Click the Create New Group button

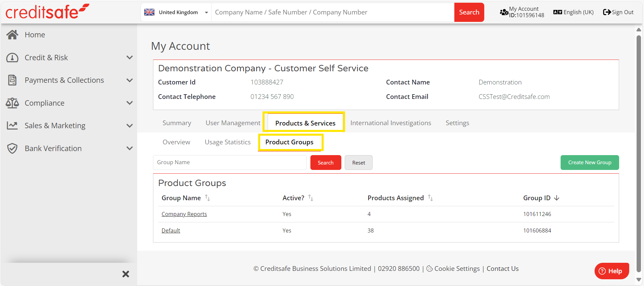pyautogui.click(x=590, y=163)
